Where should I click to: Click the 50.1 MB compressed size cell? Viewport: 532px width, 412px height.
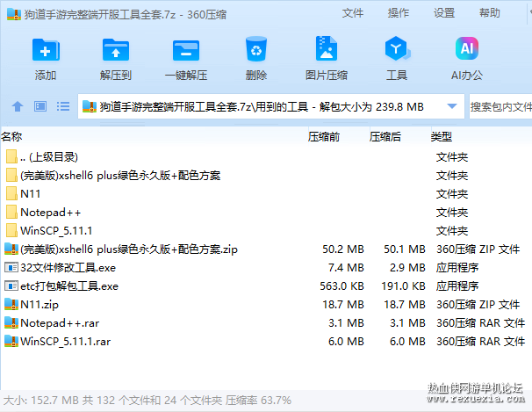[405, 249]
